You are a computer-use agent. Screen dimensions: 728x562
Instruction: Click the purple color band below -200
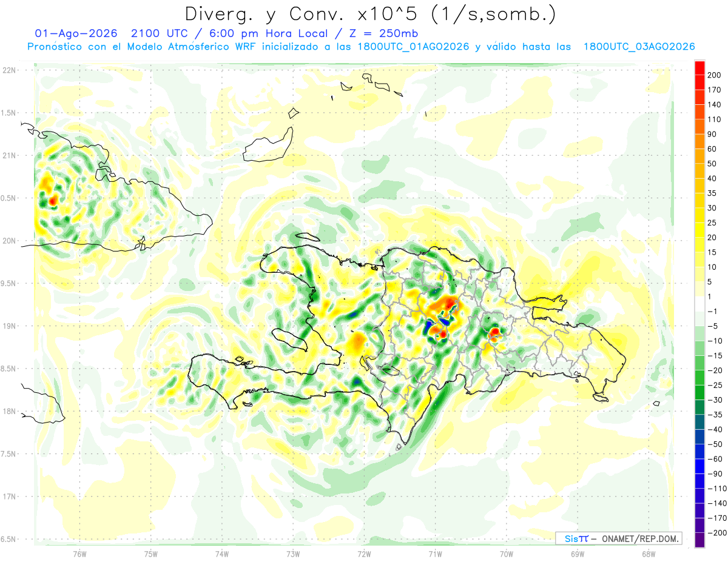pyautogui.click(x=700, y=540)
